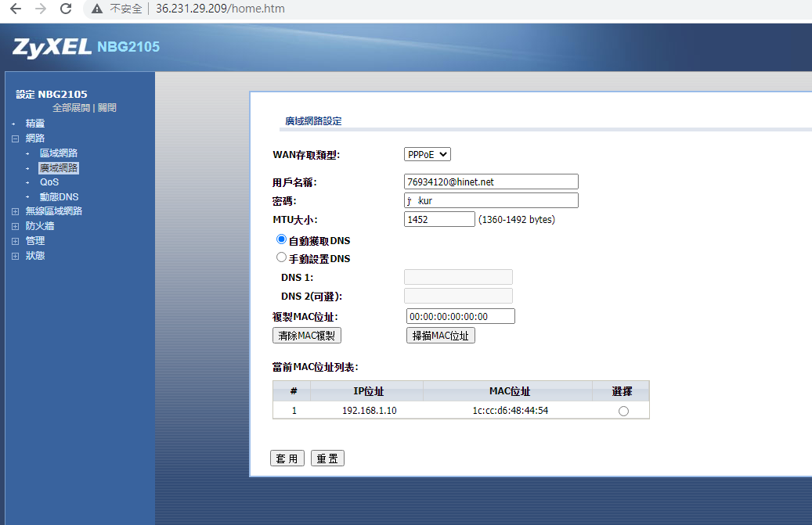Expand the 無線區域網路 plus icon
812x525 pixels.
click(x=15, y=211)
